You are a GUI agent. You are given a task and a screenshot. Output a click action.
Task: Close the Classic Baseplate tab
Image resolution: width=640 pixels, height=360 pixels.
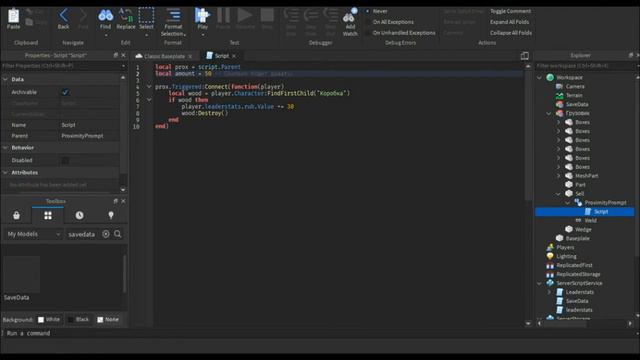190,56
